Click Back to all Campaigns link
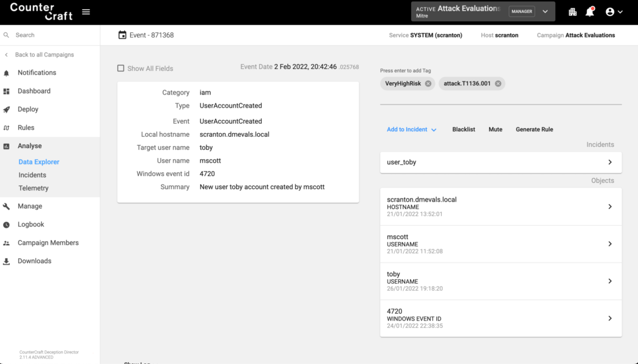 (44, 55)
